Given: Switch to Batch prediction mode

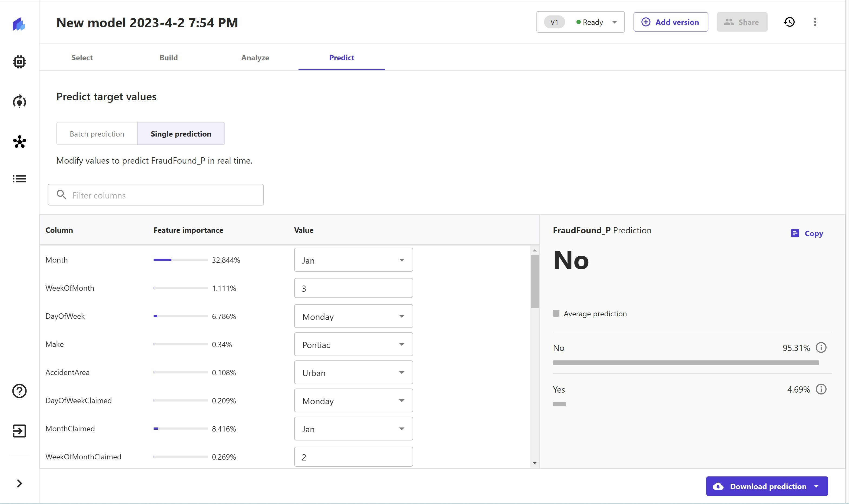Looking at the screenshot, I should [x=97, y=134].
